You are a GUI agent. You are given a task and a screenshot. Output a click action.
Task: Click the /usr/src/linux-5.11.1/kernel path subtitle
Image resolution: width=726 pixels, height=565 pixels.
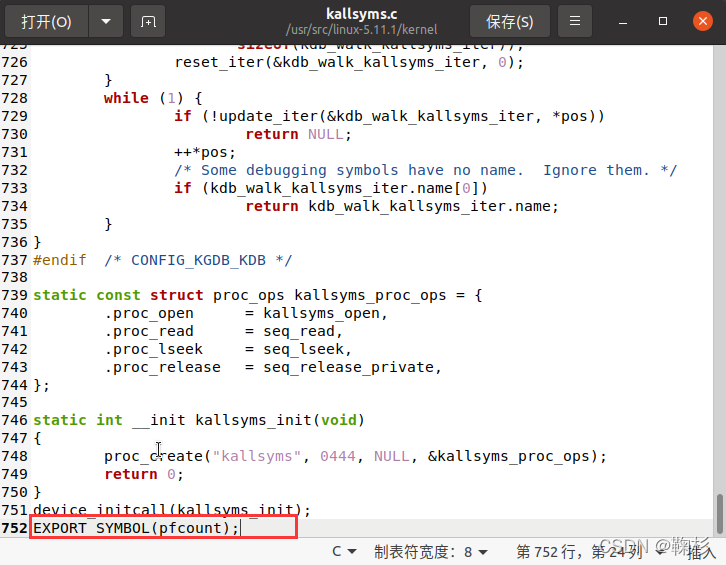click(x=362, y=30)
